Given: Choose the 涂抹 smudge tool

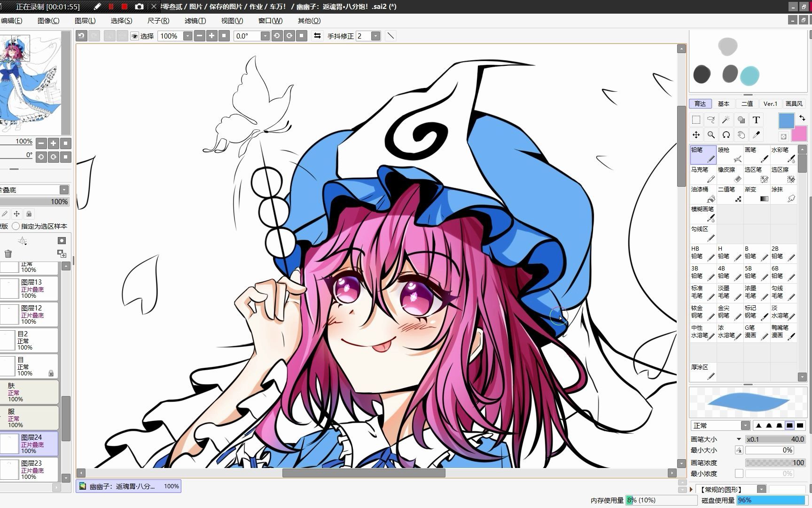Looking at the screenshot, I should click(783, 194).
